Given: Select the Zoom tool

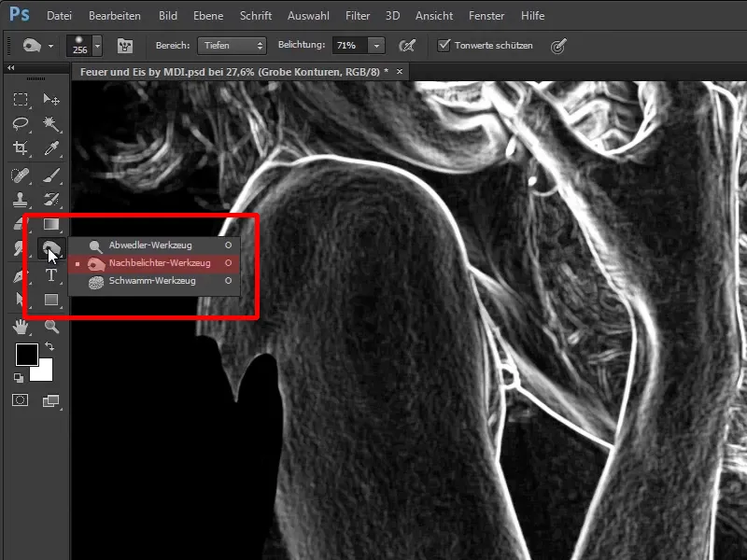Looking at the screenshot, I should pyautogui.click(x=51, y=327).
